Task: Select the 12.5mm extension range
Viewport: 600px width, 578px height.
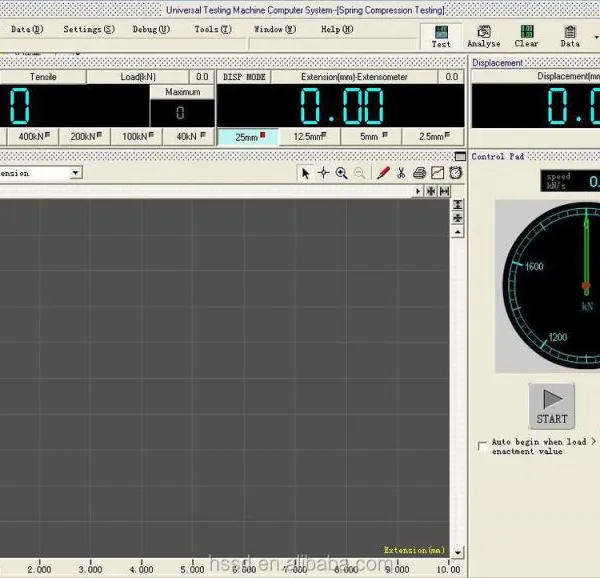Action: [x=310, y=137]
